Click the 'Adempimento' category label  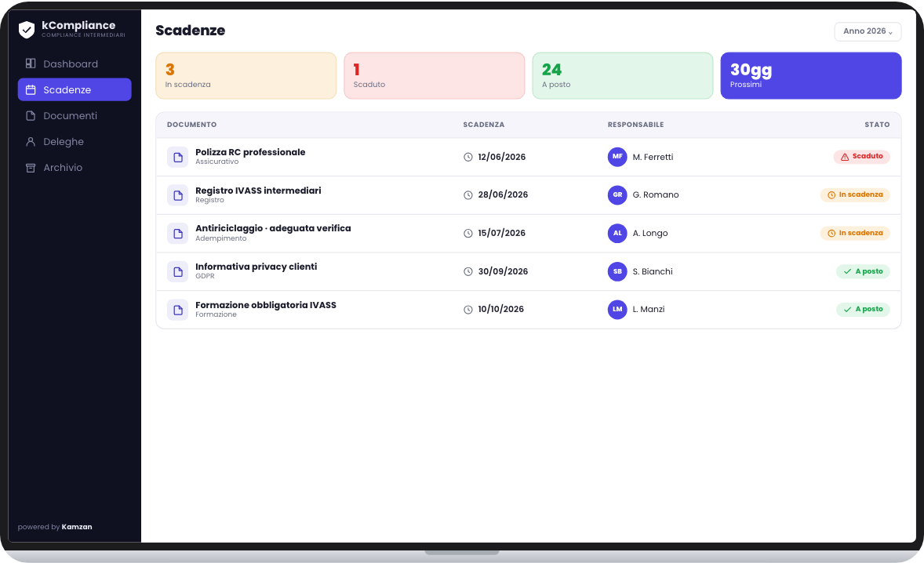point(221,238)
